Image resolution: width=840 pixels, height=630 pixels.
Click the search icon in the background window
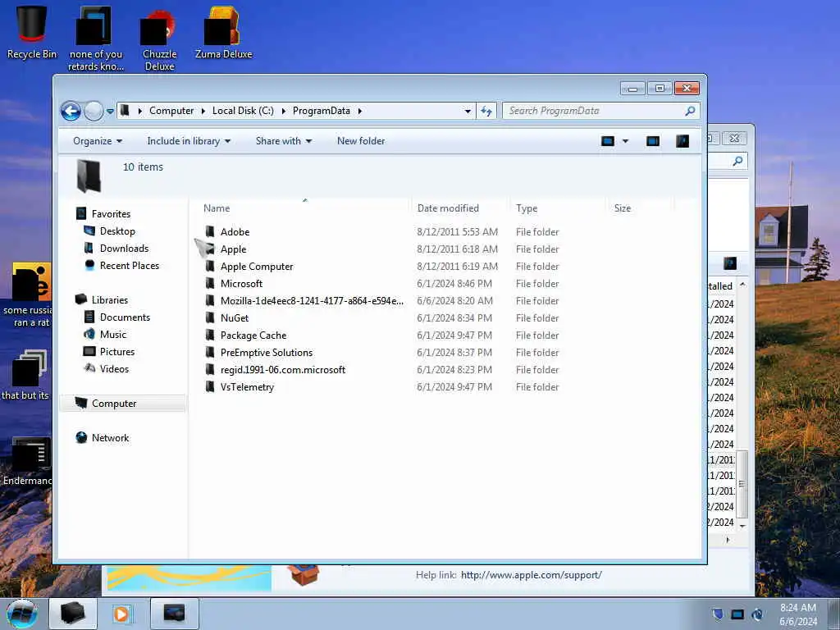pyautogui.click(x=737, y=161)
